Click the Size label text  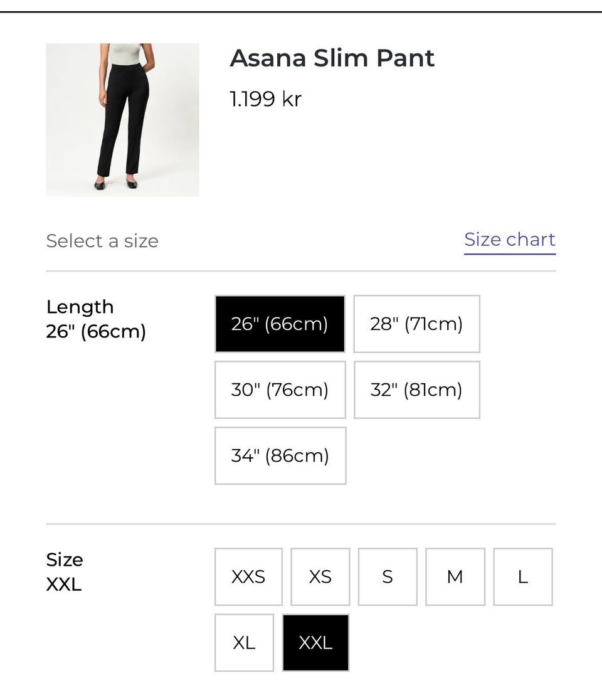(x=65, y=559)
